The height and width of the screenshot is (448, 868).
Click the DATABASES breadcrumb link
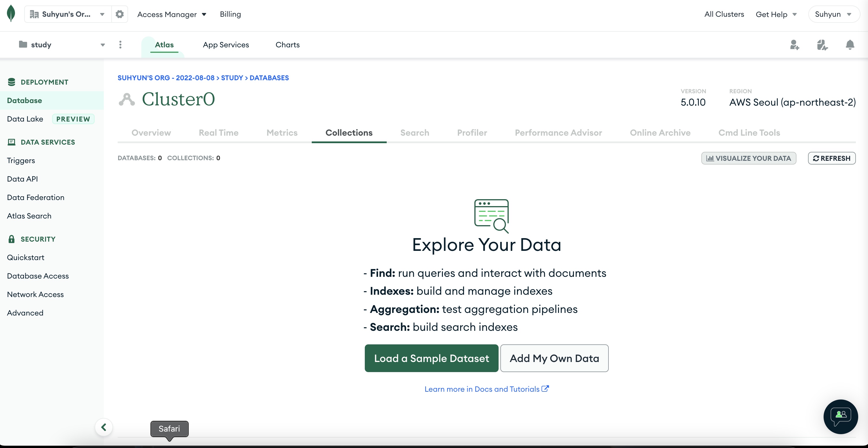tap(269, 78)
